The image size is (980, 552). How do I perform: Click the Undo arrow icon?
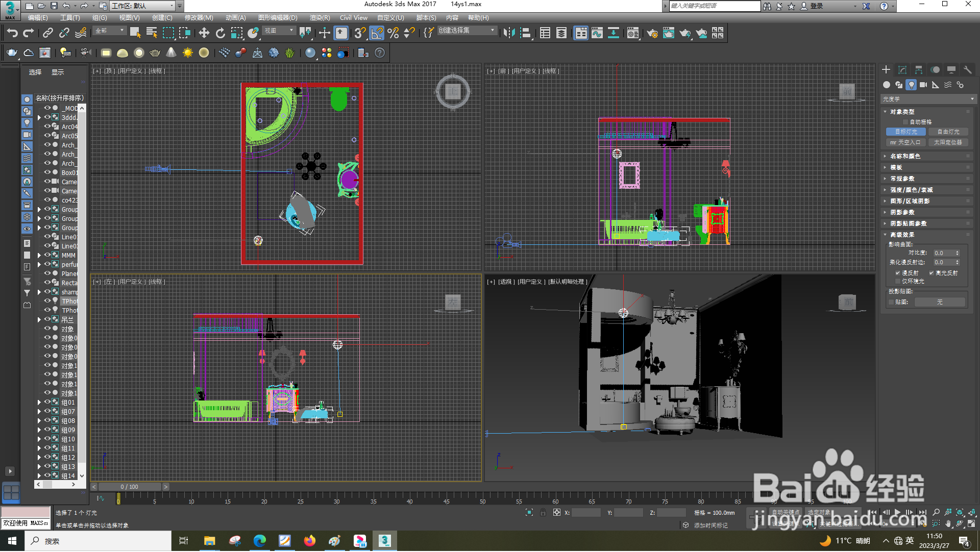pos(12,33)
